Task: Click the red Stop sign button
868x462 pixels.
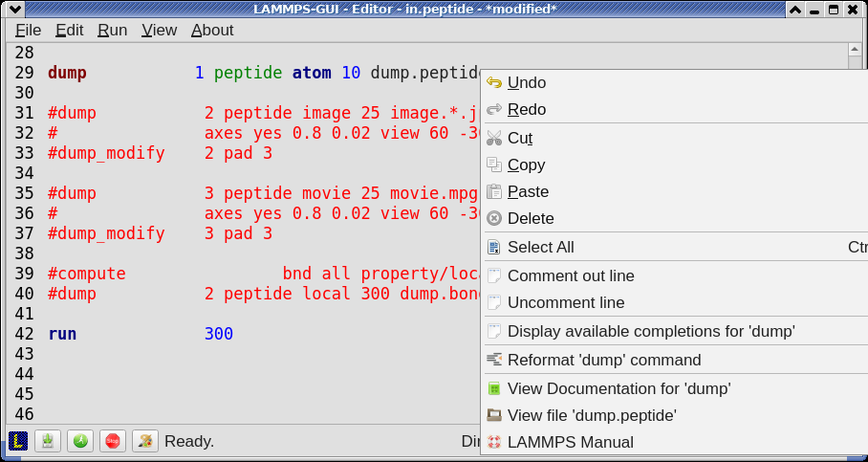Action: coord(113,442)
